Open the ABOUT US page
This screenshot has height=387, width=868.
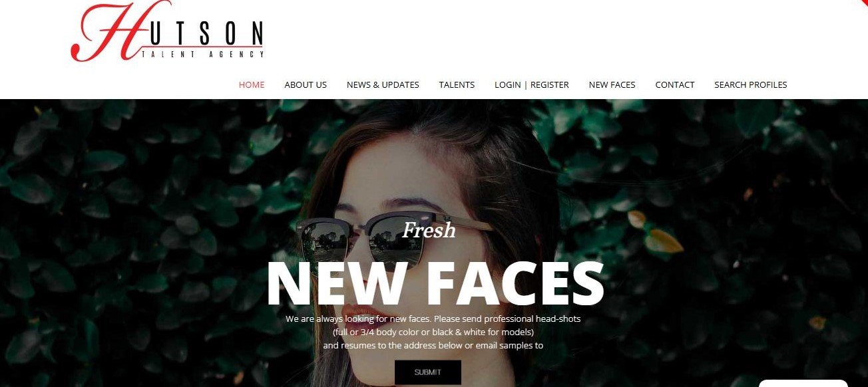pos(306,84)
